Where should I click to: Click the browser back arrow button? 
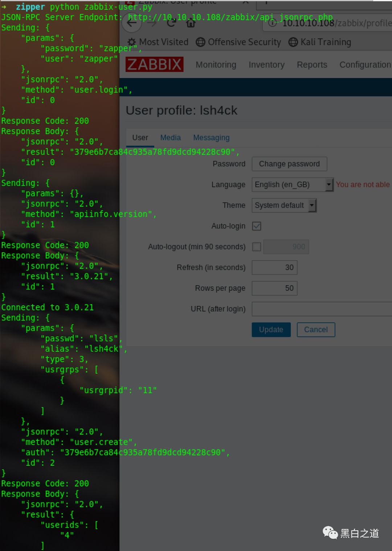(132, 23)
